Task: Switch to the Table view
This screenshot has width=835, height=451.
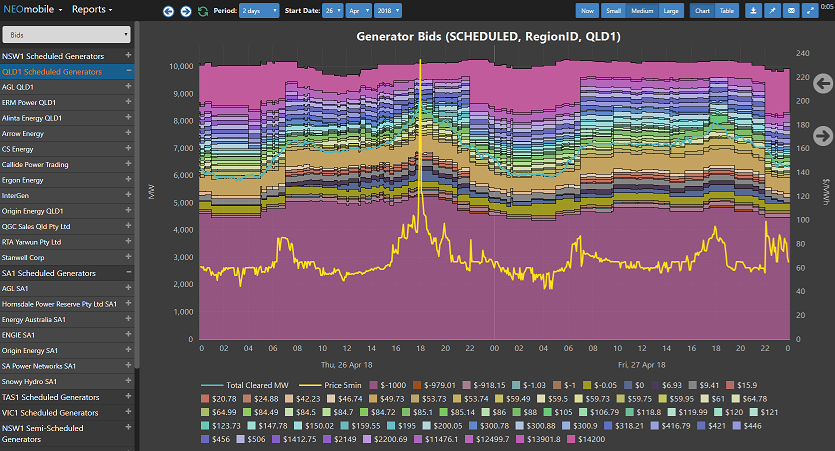Action: [x=727, y=11]
